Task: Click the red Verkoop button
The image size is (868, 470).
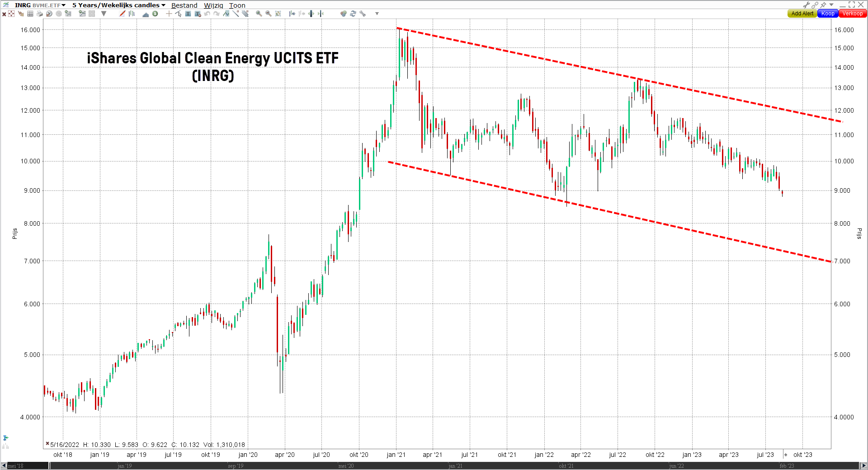Action: click(x=853, y=14)
